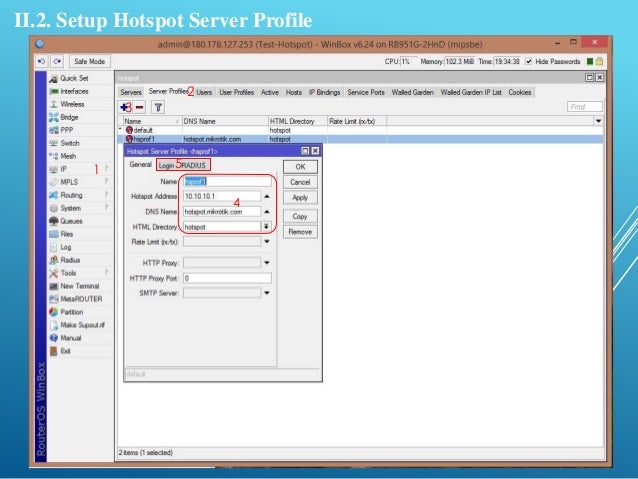
Task: Open the RADIUS tab in profile dialog
Action: (194, 165)
